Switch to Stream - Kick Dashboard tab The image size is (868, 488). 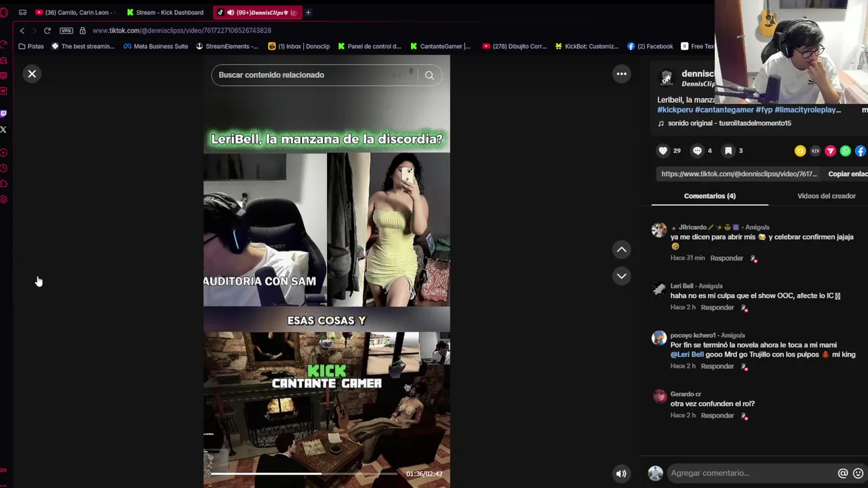click(165, 12)
